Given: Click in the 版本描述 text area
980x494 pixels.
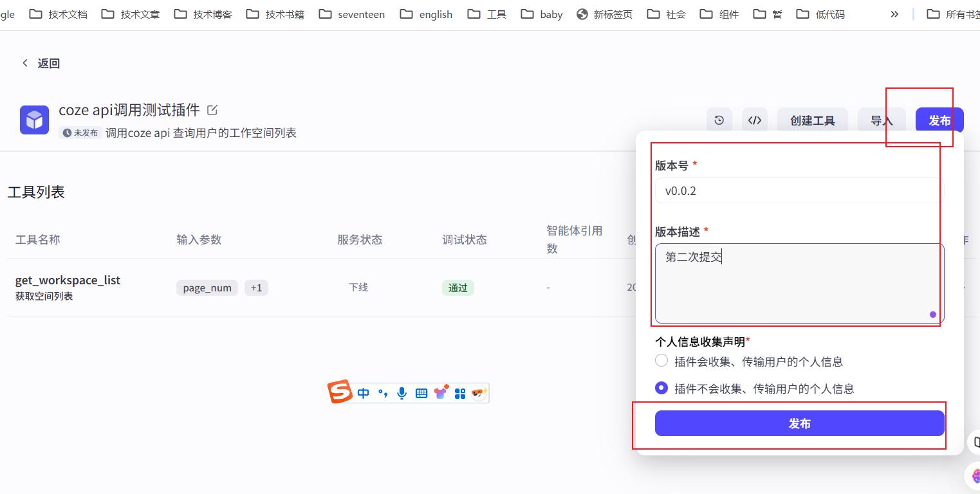Looking at the screenshot, I should (x=800, y=283).
